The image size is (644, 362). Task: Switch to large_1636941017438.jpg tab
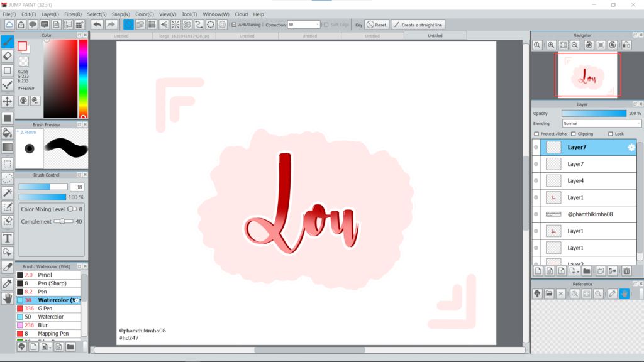184,36
